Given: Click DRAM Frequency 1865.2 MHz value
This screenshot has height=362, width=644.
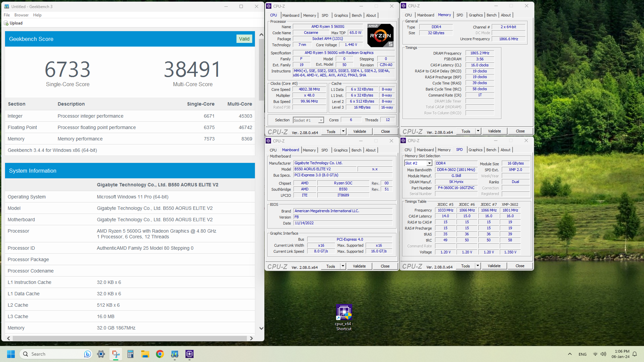Looking at the screenshot, I should (x=480, y=53).
